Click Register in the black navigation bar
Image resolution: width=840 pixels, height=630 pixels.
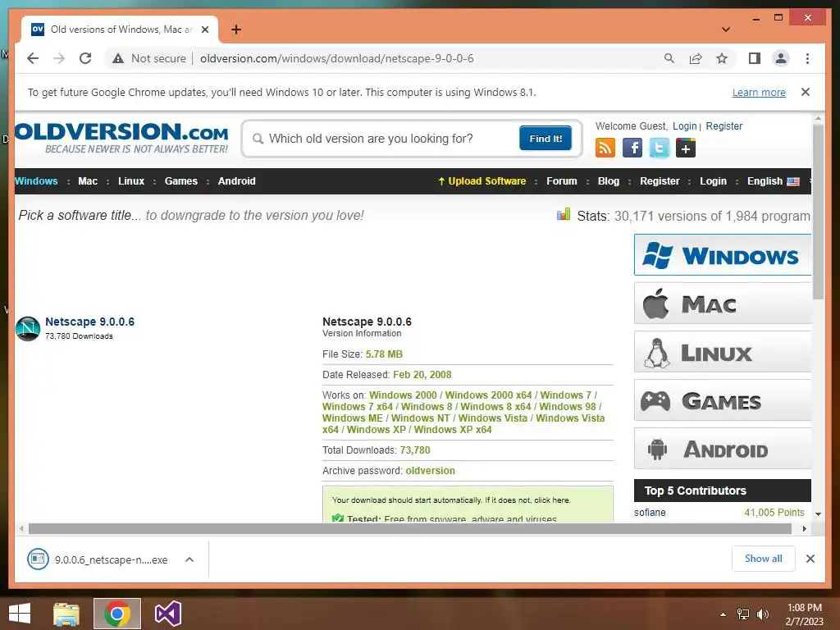pos(660,181)
